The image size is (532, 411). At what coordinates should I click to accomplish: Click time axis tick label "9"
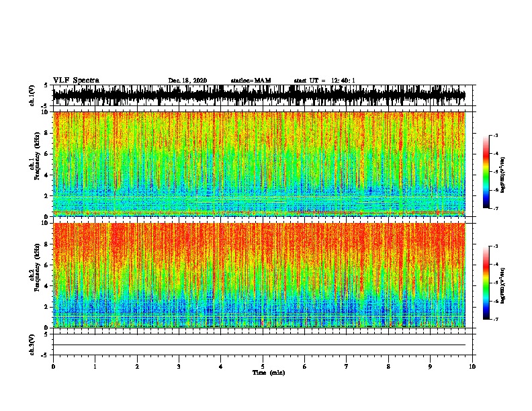coord(430,367)
